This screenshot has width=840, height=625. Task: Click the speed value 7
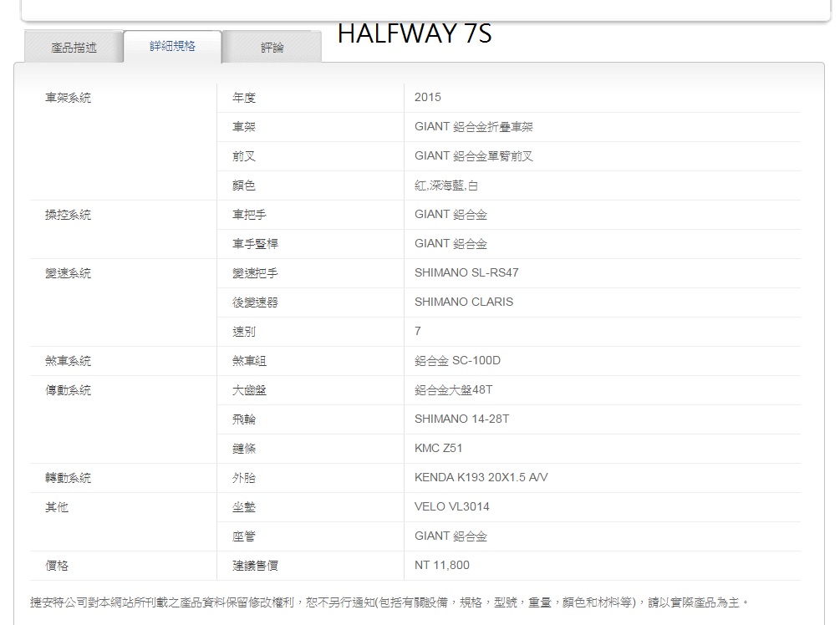pyautogui.click(x=417, y=331)
